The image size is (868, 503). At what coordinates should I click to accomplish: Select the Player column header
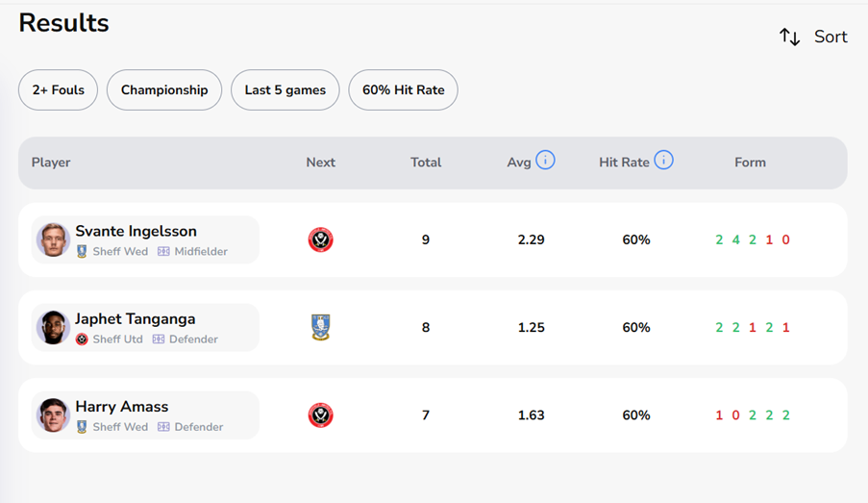pos(51,163)
